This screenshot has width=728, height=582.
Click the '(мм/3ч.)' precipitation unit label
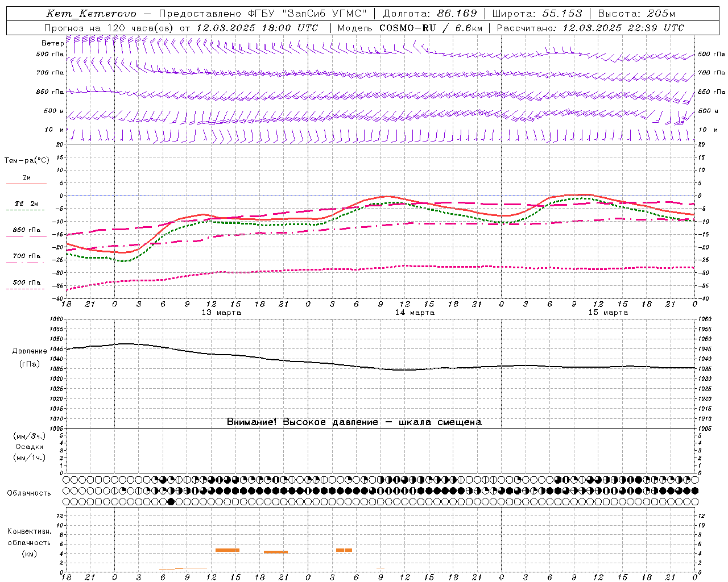pos(30,436)
